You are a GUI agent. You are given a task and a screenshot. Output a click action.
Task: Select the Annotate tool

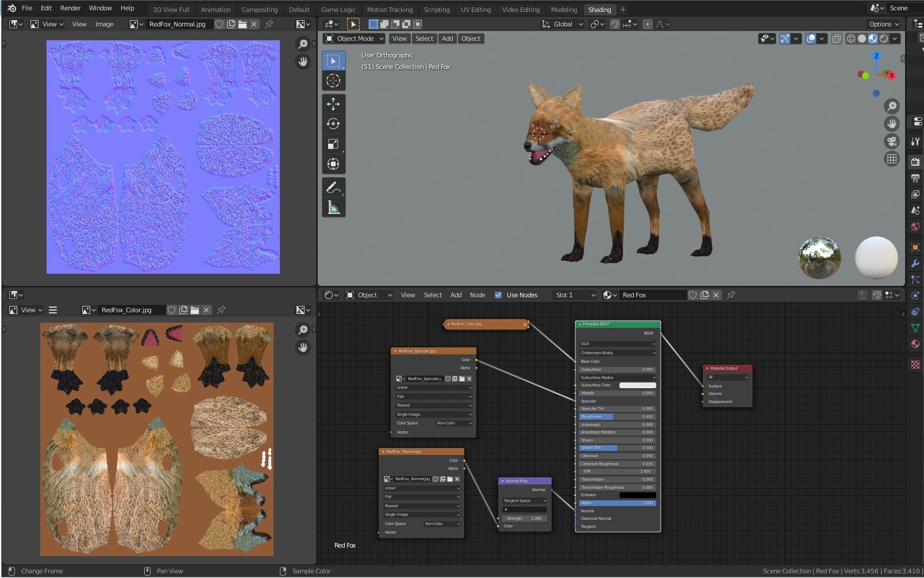tap(334, 186)
